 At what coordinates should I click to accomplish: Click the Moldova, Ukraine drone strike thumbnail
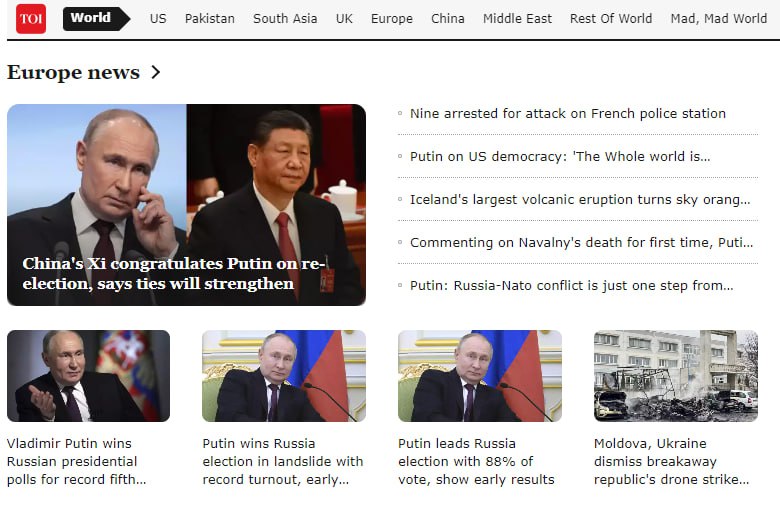point(676,376)
